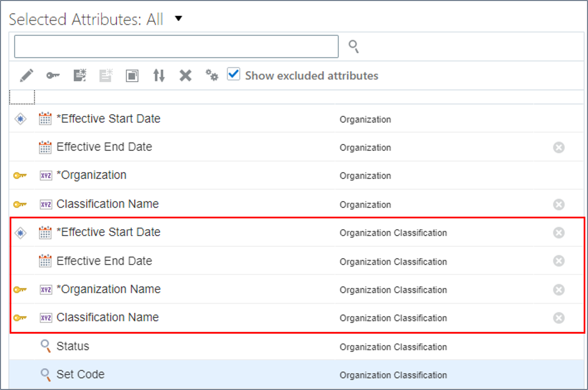
Task: Uncheck Show excluded attributes checkbox
Action: (233, 74)
